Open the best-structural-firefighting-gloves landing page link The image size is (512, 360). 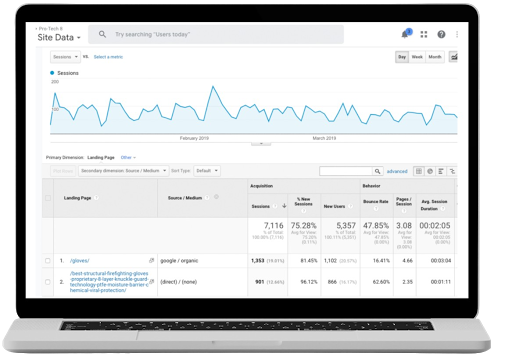pyautogui.click(x=109, y=282)
